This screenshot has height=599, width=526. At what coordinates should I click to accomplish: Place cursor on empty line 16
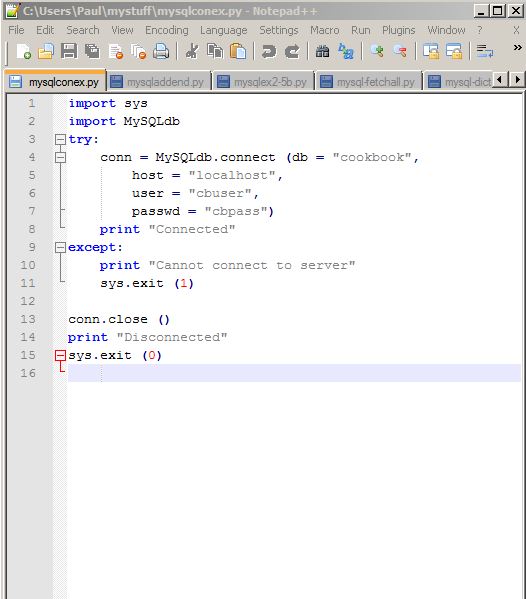coord(294,373)
